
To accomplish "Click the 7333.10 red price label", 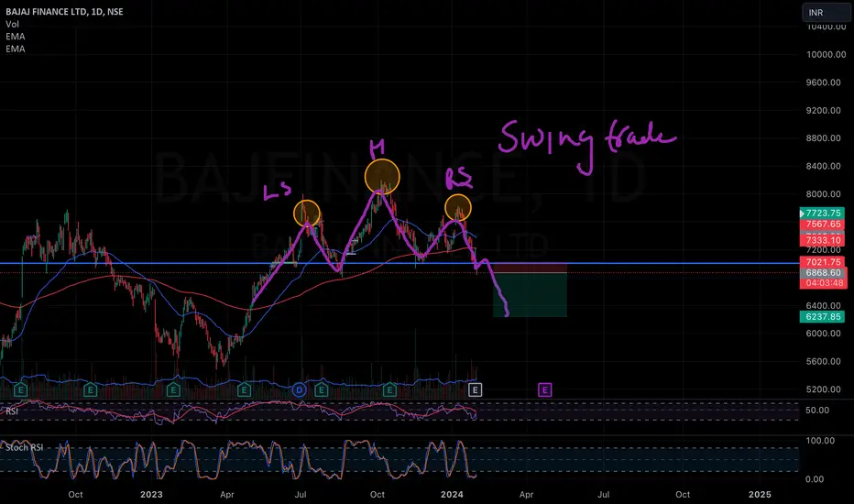I will (x=822, y=240).
